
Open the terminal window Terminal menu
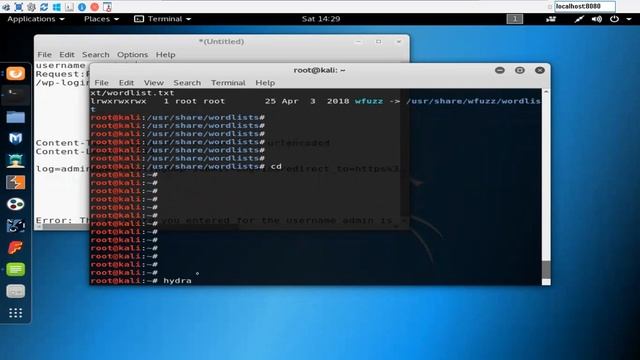click(228, 83)
